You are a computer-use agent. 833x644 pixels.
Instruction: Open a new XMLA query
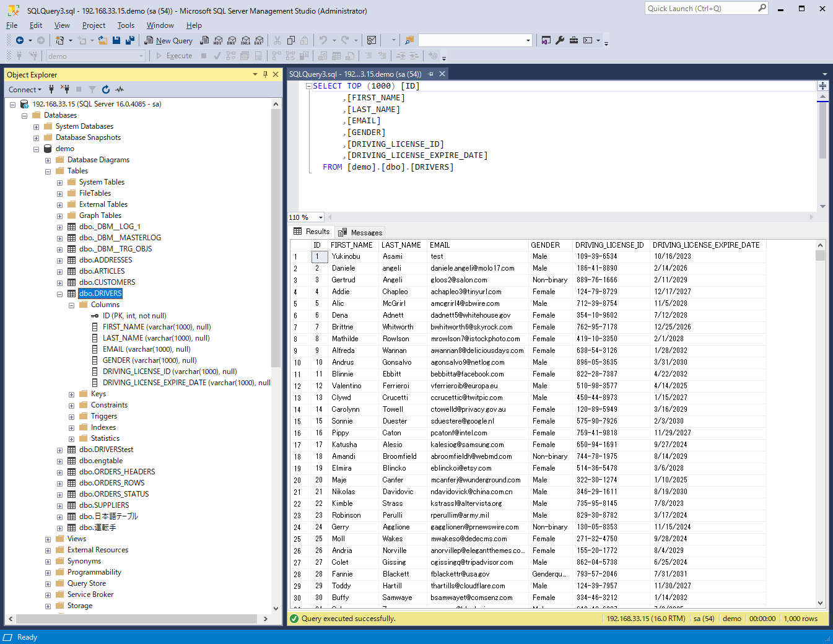pyautogui.click(x=245, y=40)
